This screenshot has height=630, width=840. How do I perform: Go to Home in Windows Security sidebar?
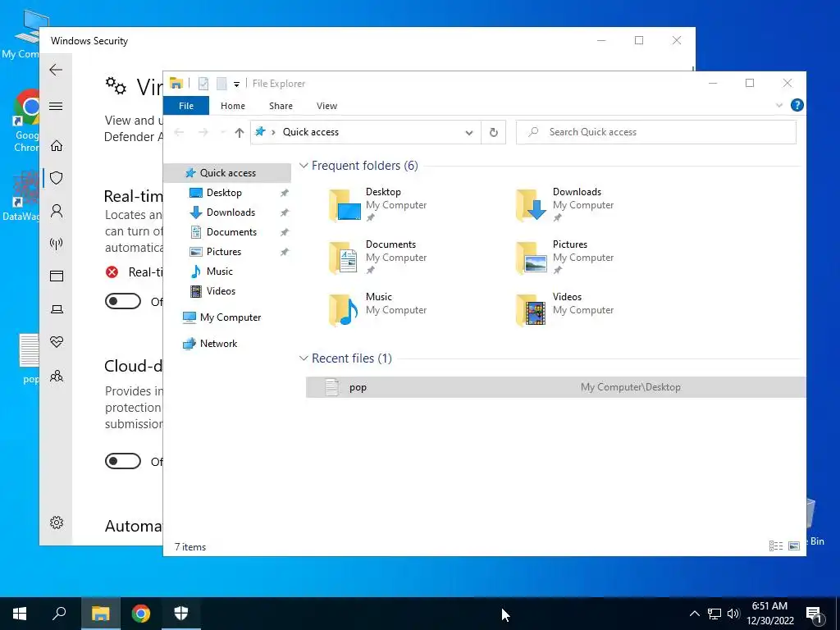coord(57,146)
